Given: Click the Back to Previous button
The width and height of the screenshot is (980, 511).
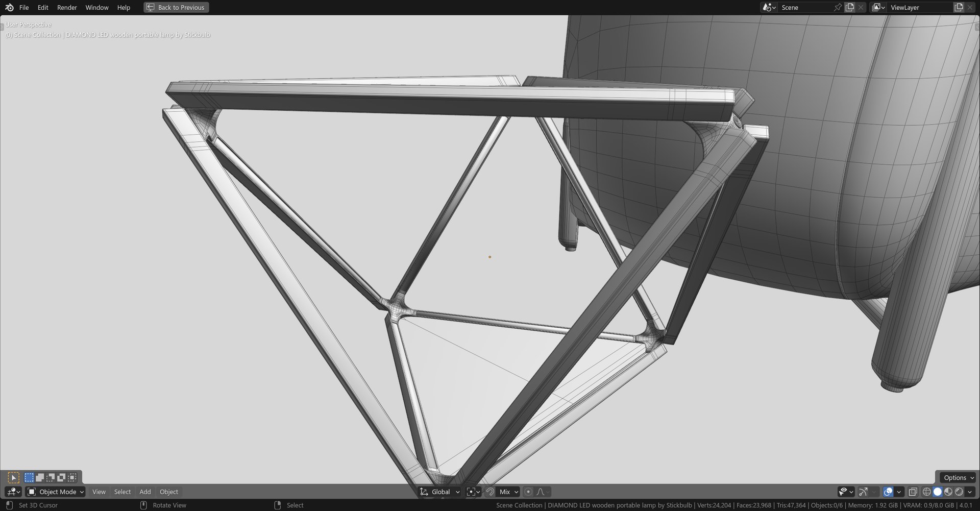Looking at the screenshot, I should [176, 7].
